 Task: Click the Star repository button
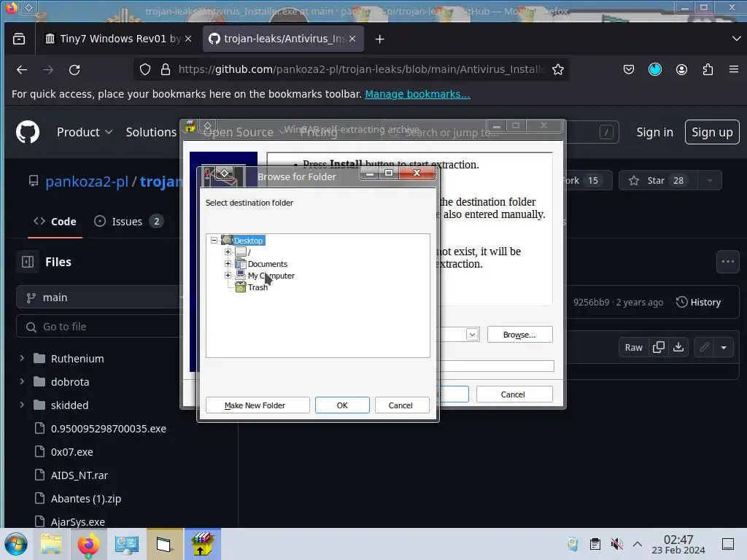coord(659,181)
